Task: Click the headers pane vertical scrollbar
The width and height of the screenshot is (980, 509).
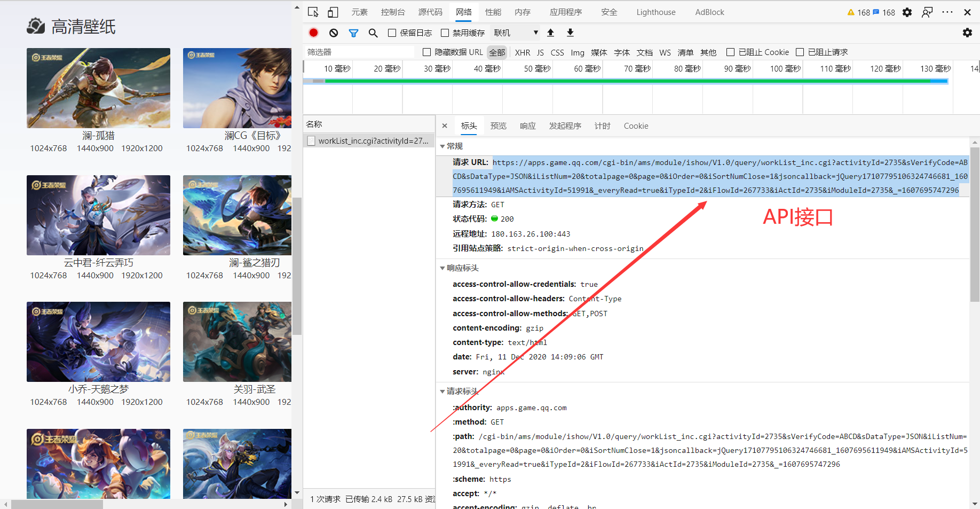Action: pyautogui.click(x=975, y=224)
